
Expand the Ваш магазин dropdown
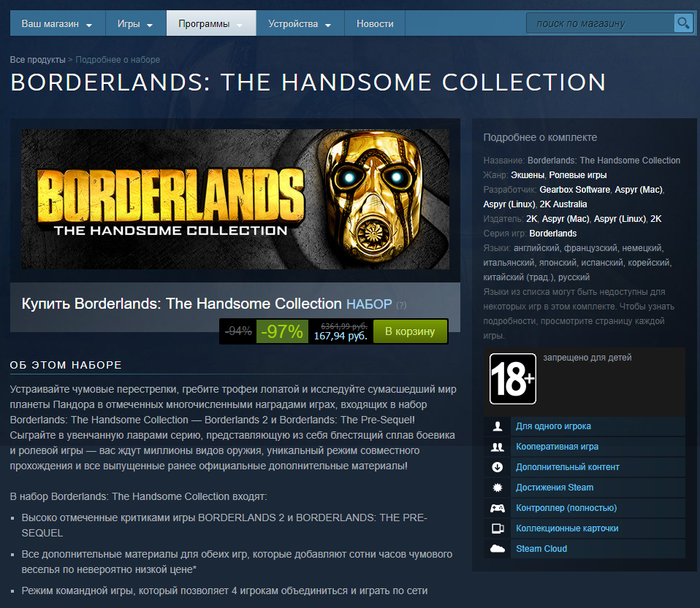57,24
